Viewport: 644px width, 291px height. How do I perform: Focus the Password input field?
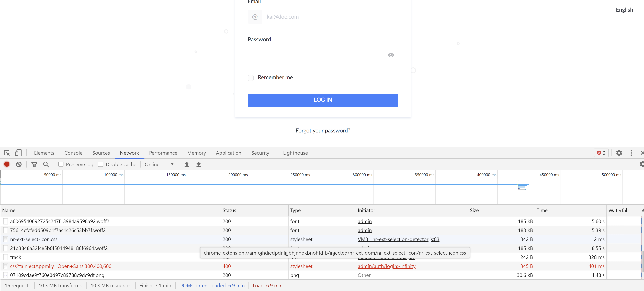pyautogui.click(x=323, y=55)
